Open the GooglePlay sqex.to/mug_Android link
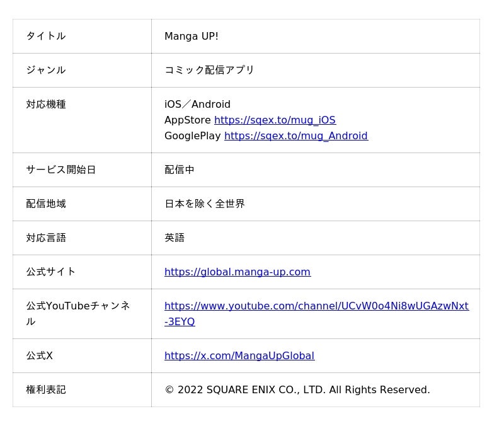This screenshot has width=504, height=426. [x=295, y=135]
